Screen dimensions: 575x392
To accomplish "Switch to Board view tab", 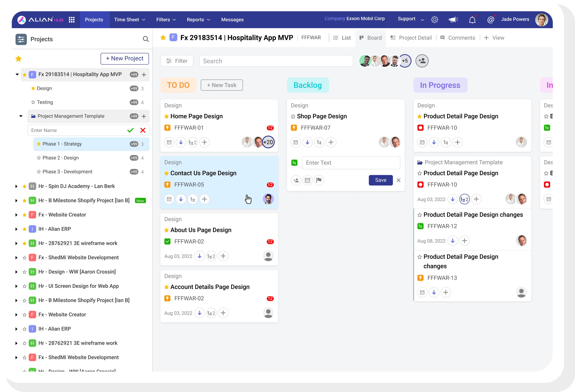I will tap(370, 38).
